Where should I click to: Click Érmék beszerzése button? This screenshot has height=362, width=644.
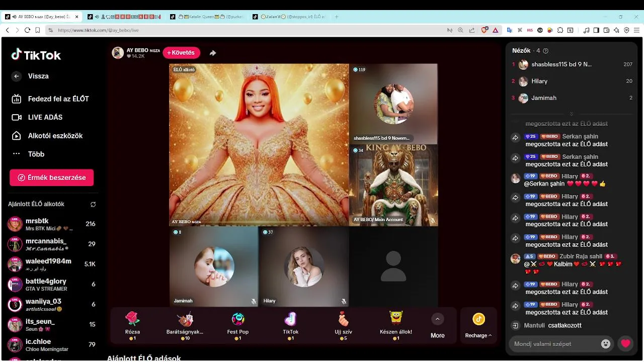pos(51,177)
